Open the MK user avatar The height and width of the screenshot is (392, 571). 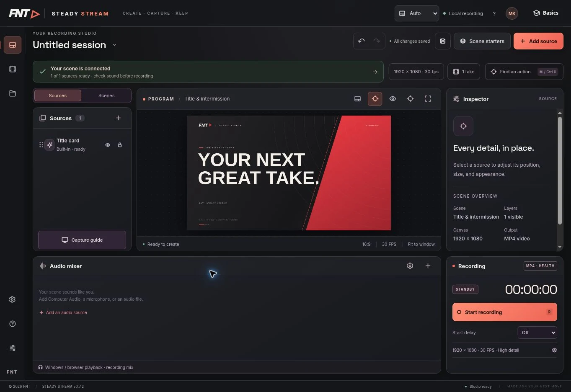point(512,13)
